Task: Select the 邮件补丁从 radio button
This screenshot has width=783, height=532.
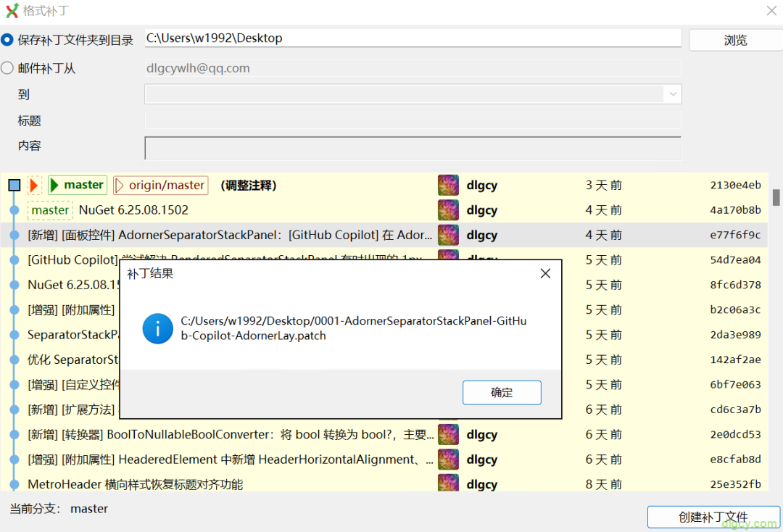Action: tap(7, 68)
